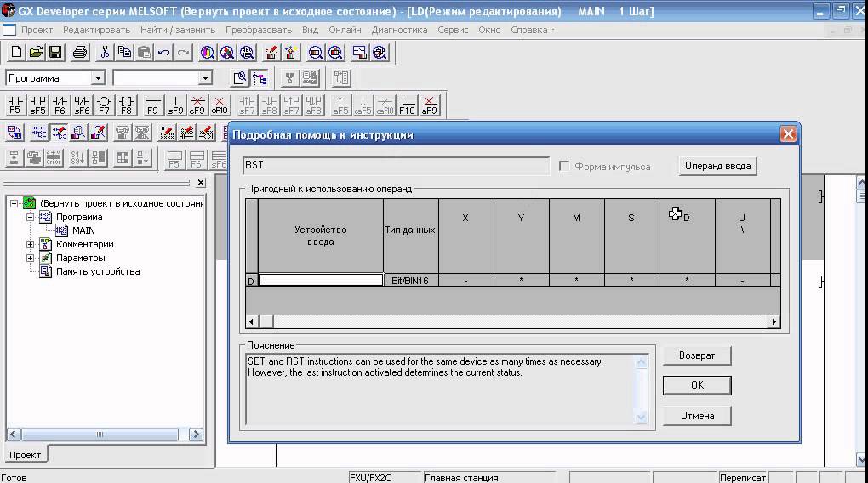This screenshot has width=868, height=483.
Task: Open the Преобразовать menu
Action: tap(259, 30)
